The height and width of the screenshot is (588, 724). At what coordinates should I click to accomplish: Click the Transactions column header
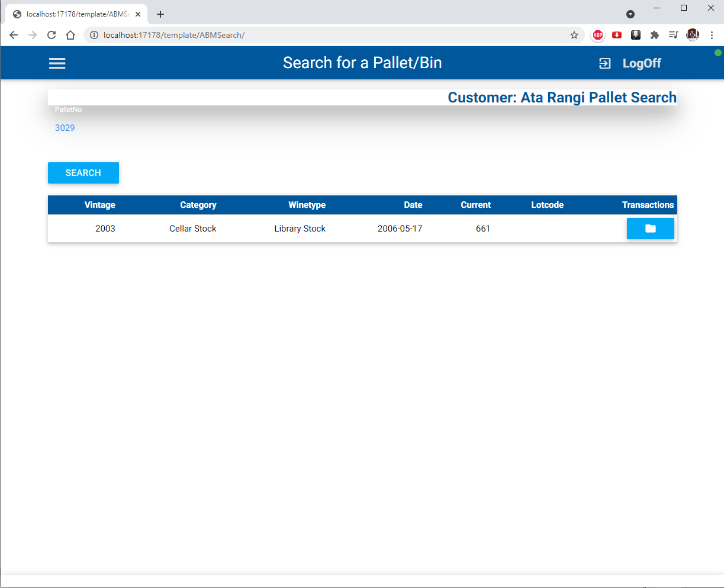(648, 205)
